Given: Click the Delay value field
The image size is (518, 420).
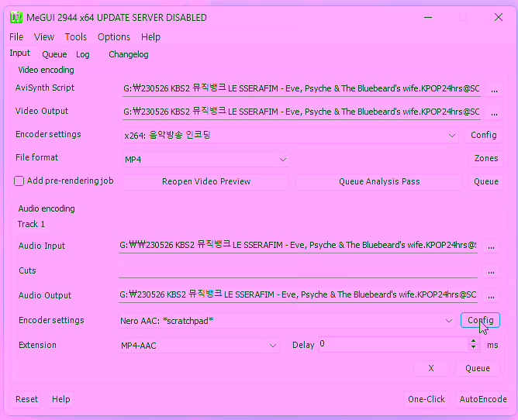Looking at the screenshot, I should click(x=393, y=345).
